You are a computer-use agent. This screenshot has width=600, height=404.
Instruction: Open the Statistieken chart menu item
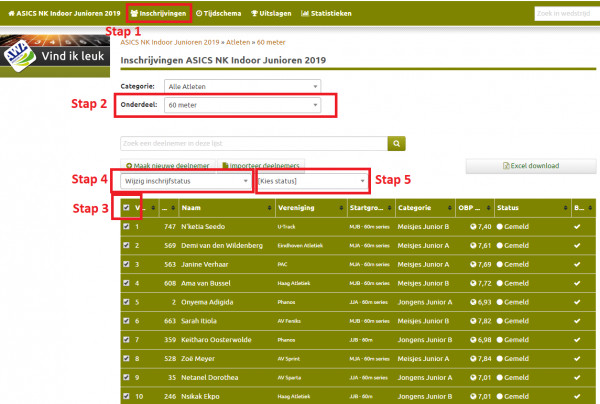(336, 13)
